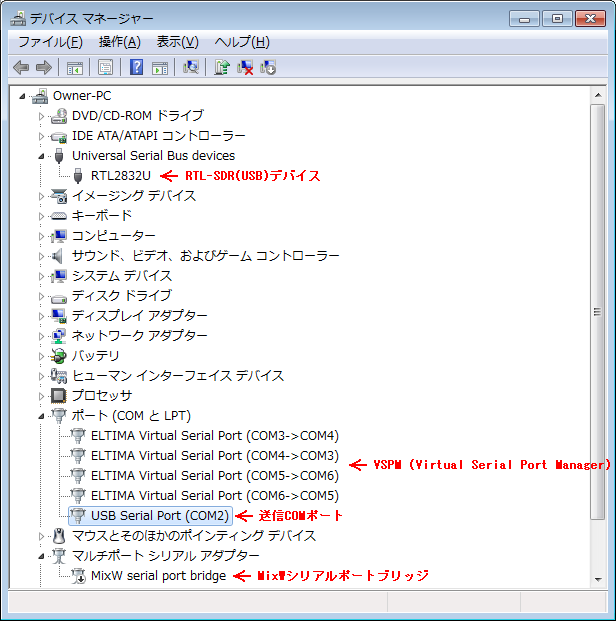
Task: Select the バッテリ label
Action: (95, 356)
